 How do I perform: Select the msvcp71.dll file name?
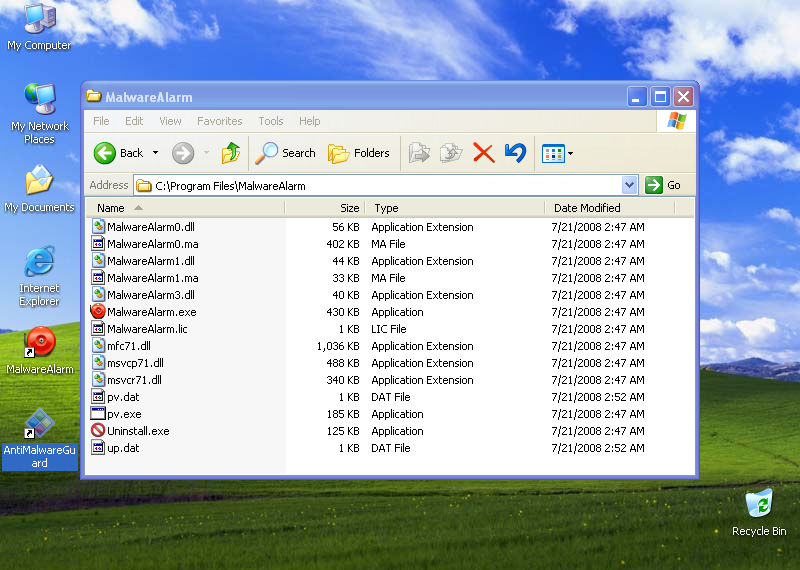click(135, 363)
